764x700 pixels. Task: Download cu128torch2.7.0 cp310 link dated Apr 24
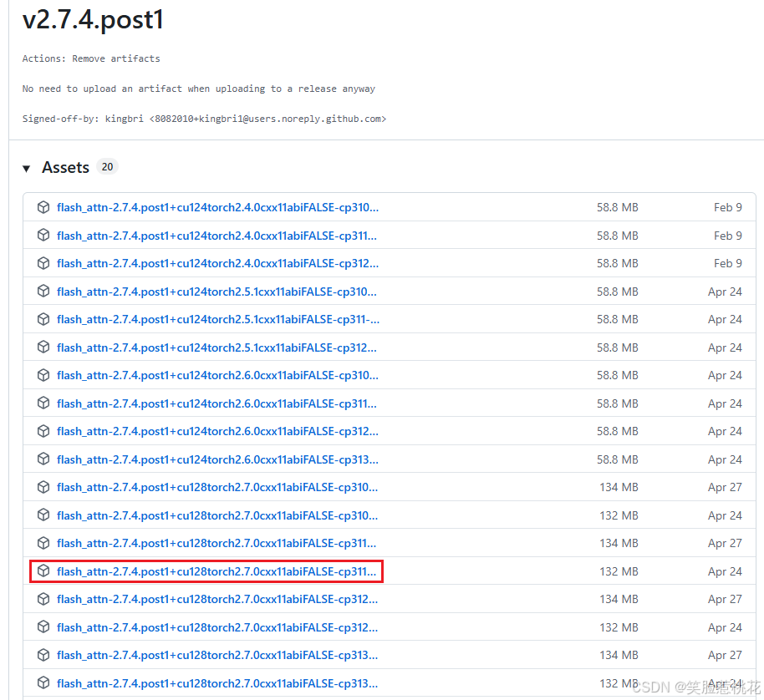216,515
